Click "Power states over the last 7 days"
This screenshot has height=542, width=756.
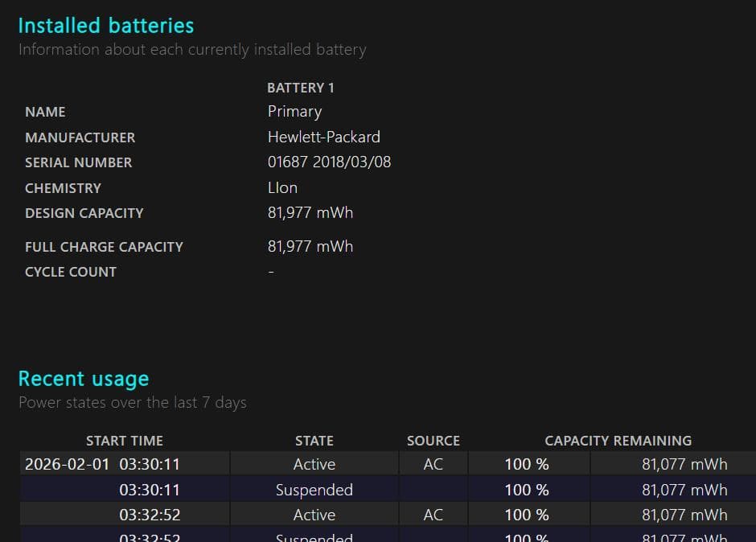coord(133,402)
